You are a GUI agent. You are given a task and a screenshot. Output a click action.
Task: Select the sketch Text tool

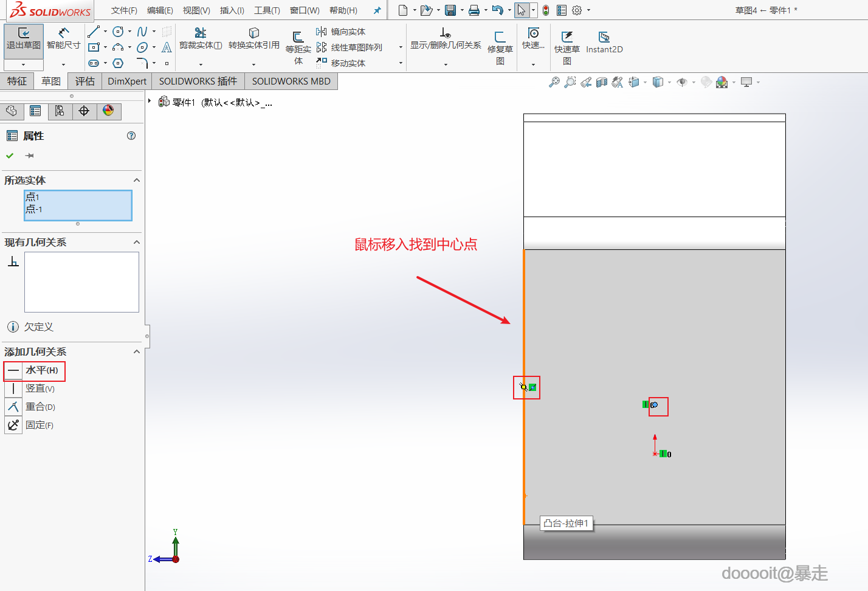tap(167, 47)
